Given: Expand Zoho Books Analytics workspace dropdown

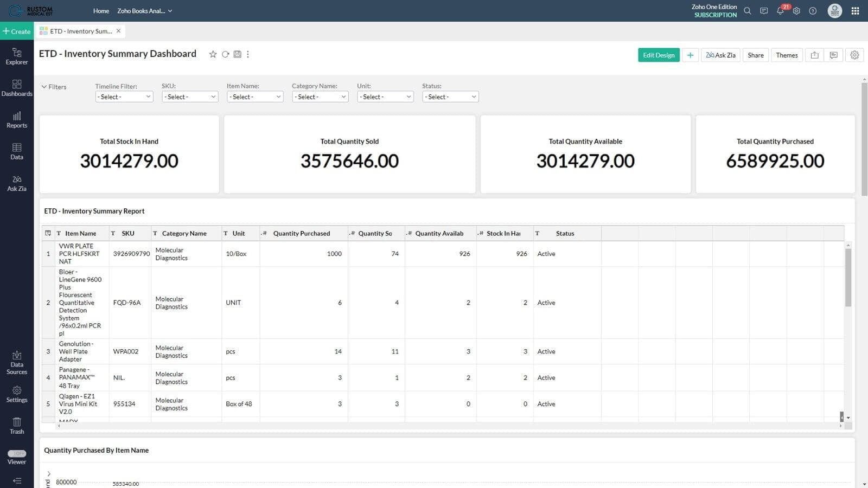Looking at the screenshot, I should (x=144, y=11).
